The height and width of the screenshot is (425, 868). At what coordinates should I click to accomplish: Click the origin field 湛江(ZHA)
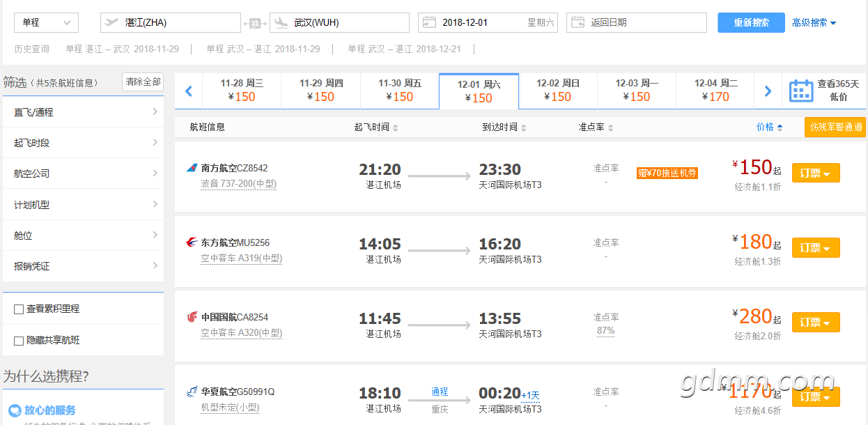171,22
